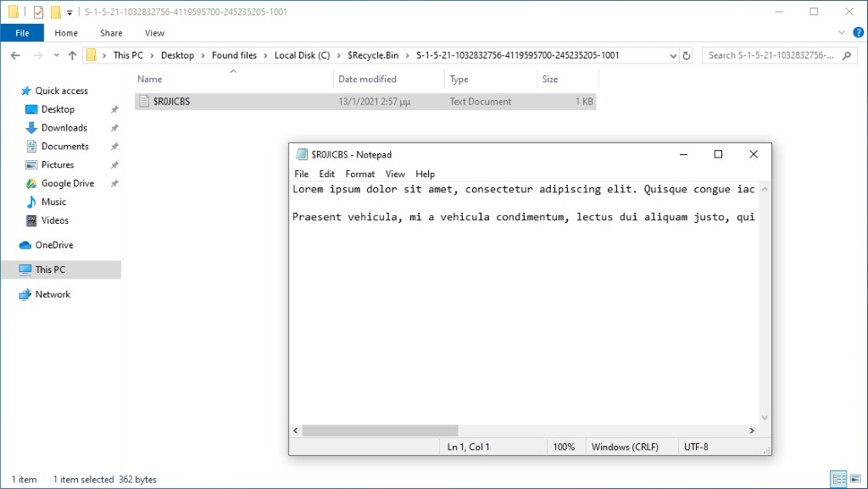Screen dimensions: 868x489
Task: Click 'Windows (CRLF)' in Notepad status bar
Action: [x=625, y=447]
